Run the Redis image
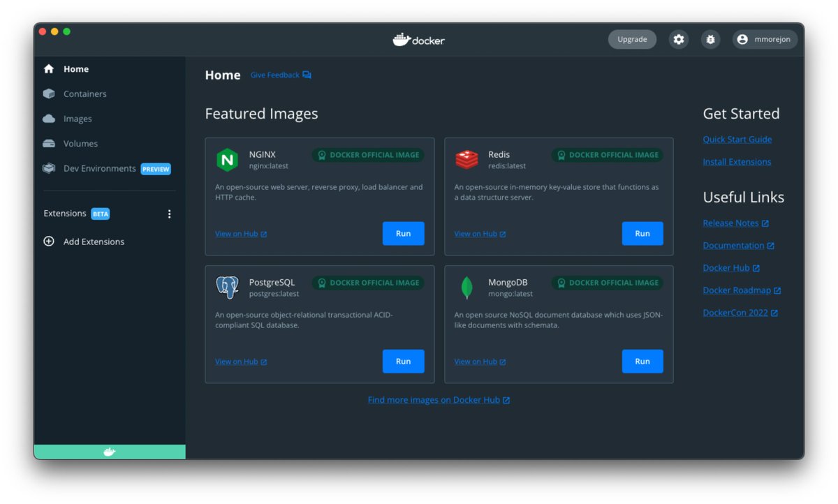838x504 pixels. (x=642, y=234)
